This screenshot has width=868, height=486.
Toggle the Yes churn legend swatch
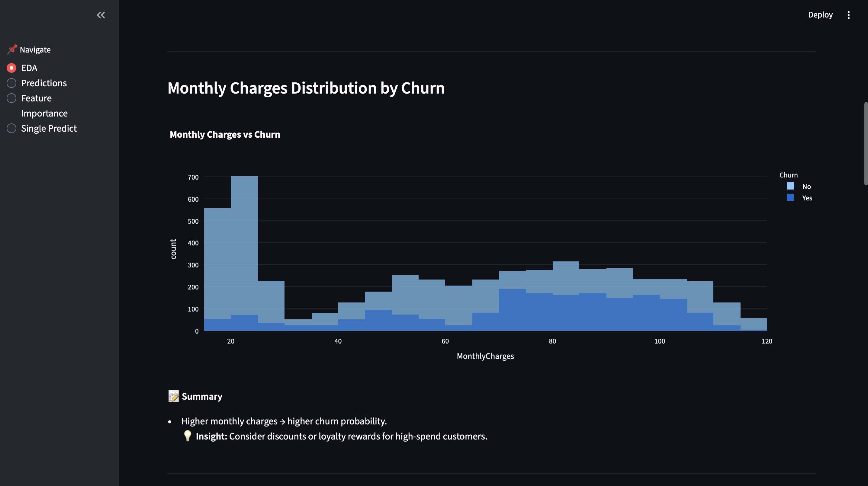790,198
